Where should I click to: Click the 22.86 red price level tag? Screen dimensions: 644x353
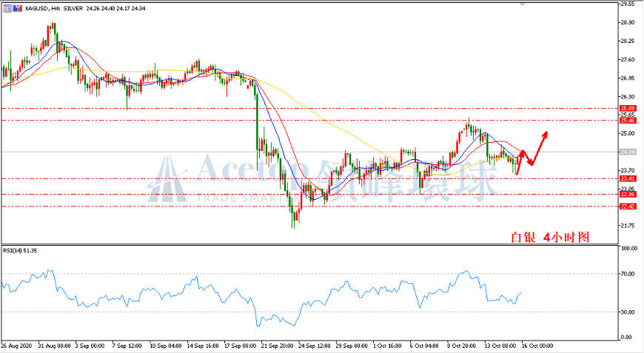coord(628,194)
